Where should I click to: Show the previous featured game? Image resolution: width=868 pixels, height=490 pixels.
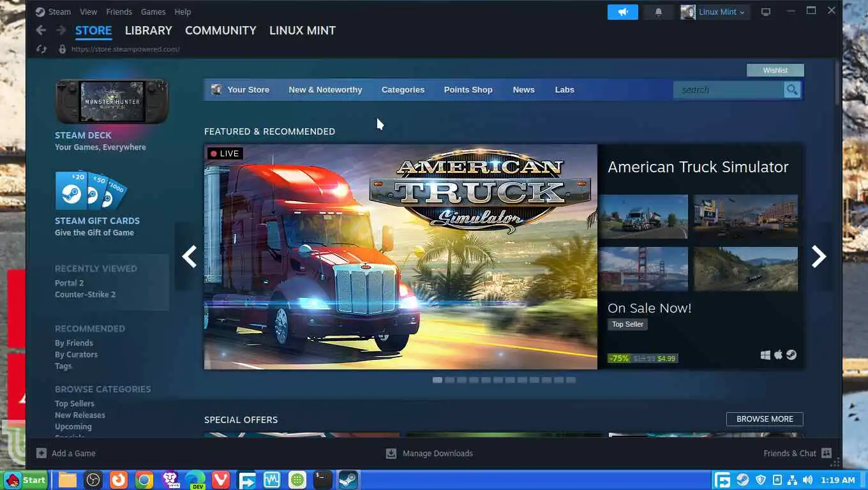click(x=189, y=256)
